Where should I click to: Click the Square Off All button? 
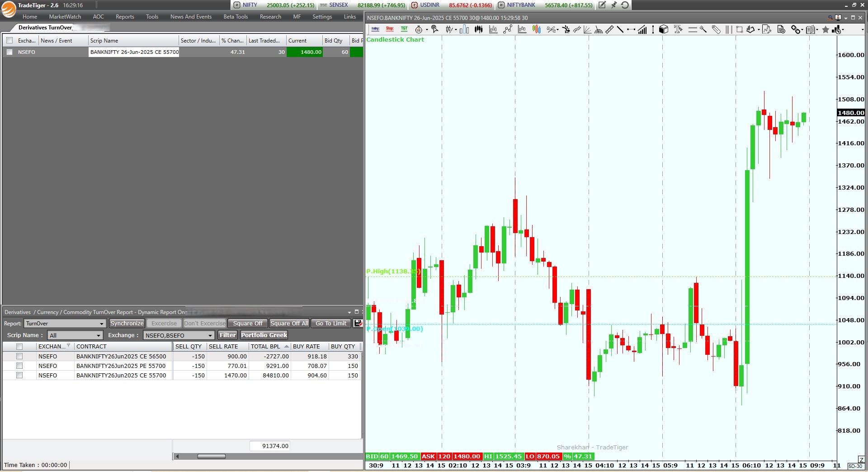point(289,323)
